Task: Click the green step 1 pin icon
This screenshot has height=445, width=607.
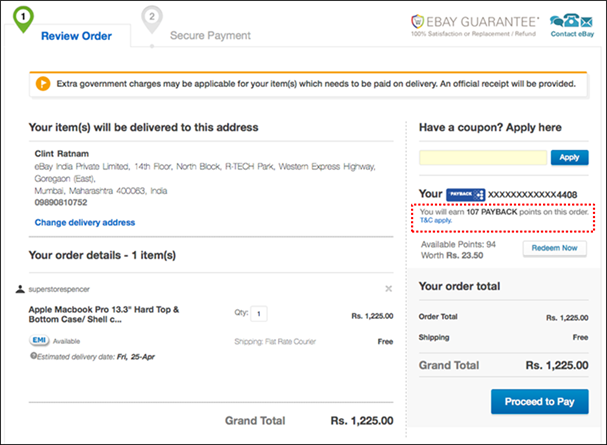Action: coord(23,19)
